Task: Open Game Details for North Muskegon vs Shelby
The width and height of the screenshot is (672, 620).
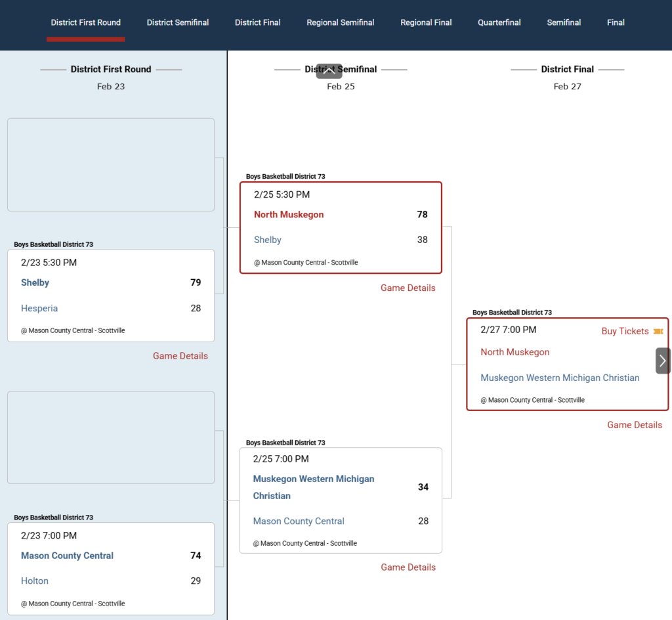Action: (408, 288)
